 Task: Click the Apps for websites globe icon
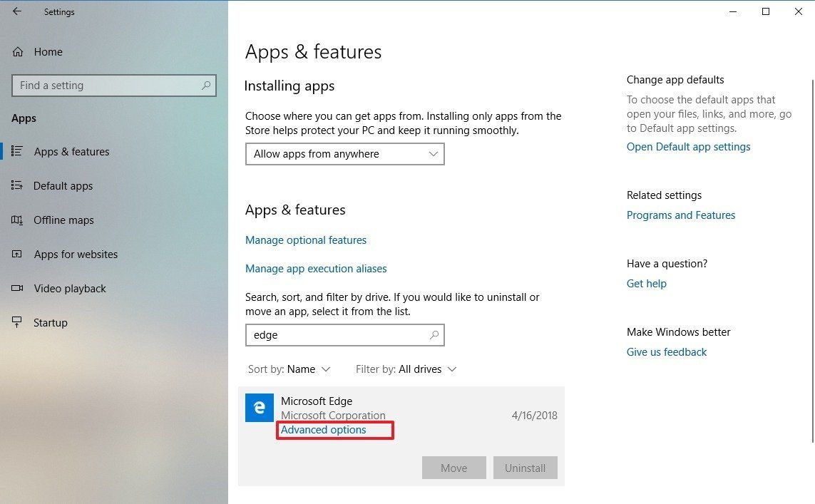click(16, 254)
